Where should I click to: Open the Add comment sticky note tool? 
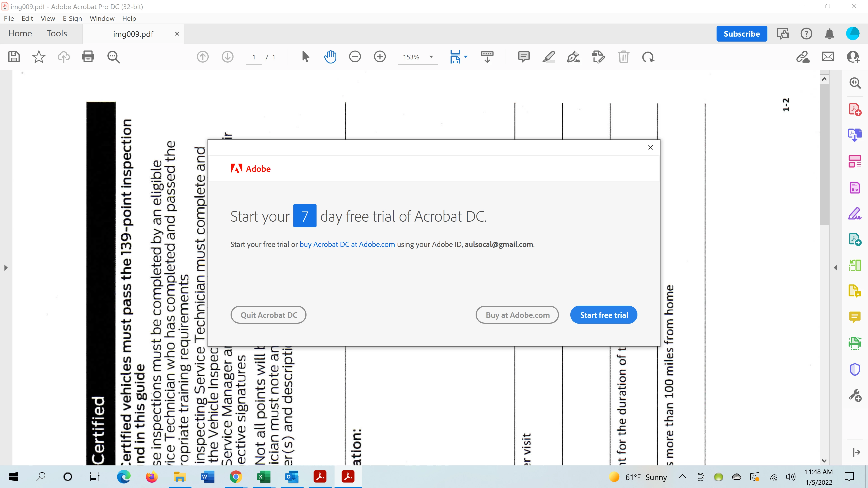(x=524, y=57)
